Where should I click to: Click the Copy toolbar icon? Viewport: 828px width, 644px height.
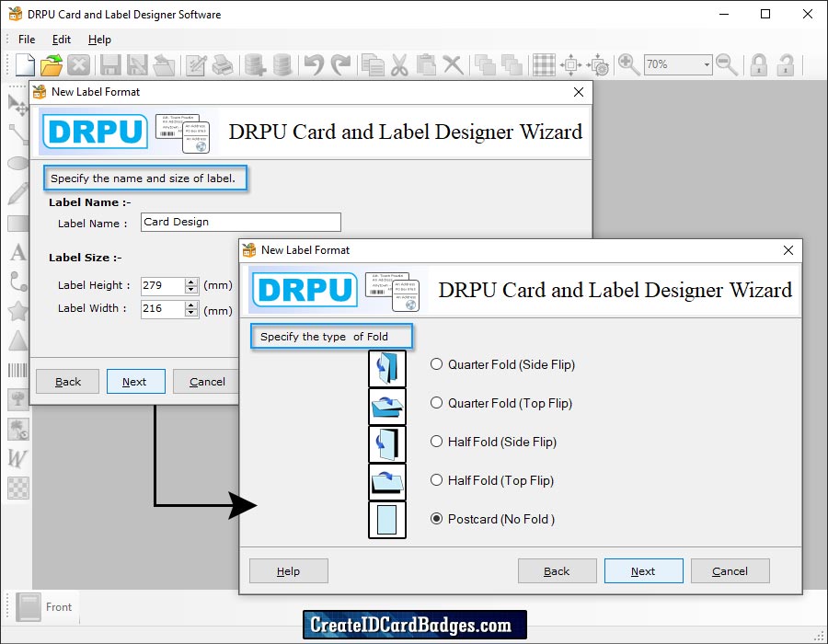click(373, 65)
